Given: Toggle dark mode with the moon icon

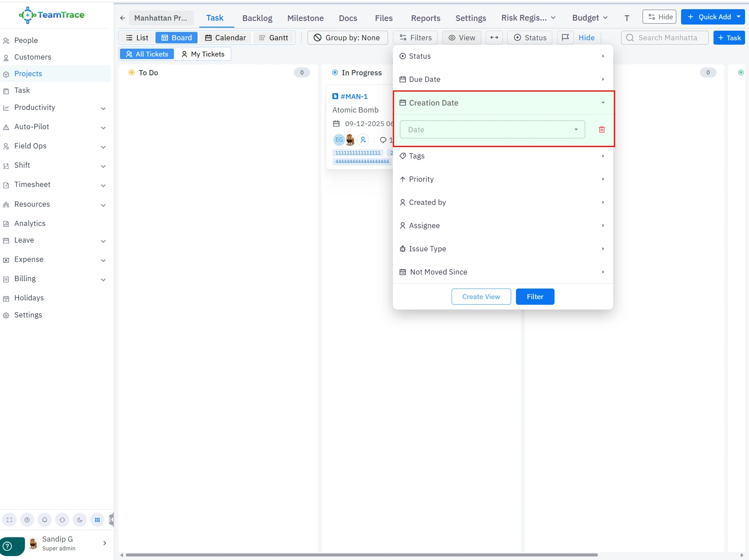Looking at the screenshot, I should (80, 520).
